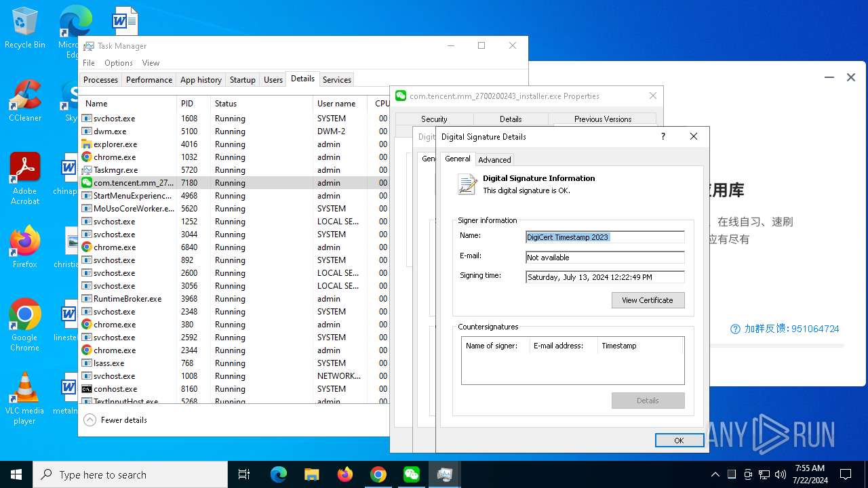Open the Options menu in Task Manager
868x488 pixels.
119,63
